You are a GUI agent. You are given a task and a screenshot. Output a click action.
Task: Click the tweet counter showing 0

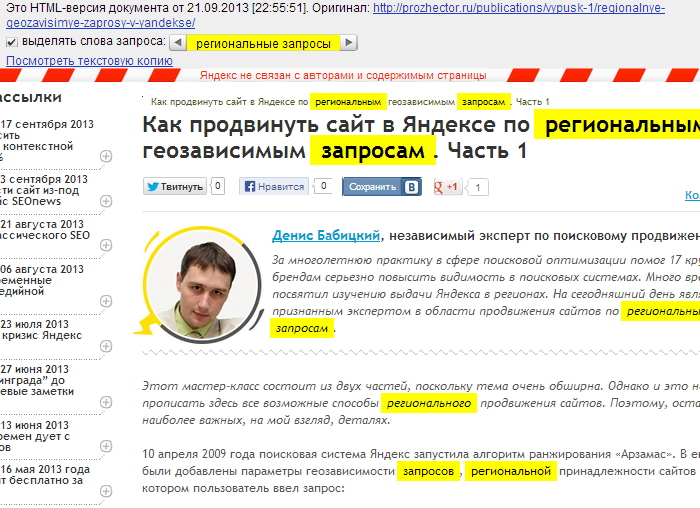[218, 186]
